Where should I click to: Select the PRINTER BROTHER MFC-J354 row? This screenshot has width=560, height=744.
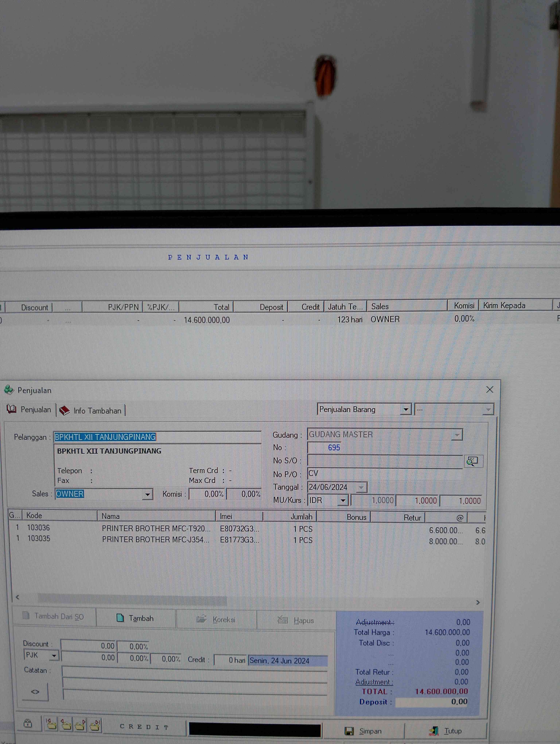155,540
